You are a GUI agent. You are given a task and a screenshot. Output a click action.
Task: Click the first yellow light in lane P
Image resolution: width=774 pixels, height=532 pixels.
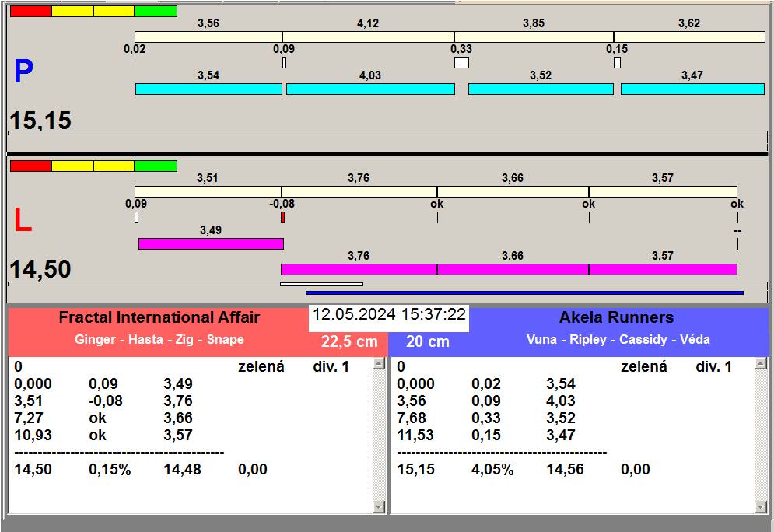click(72, 12)
